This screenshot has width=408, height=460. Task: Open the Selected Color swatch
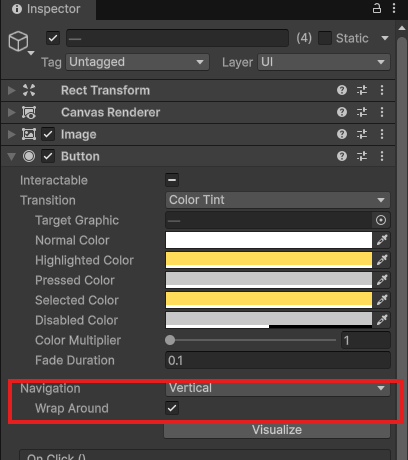[x=269, y=300]
